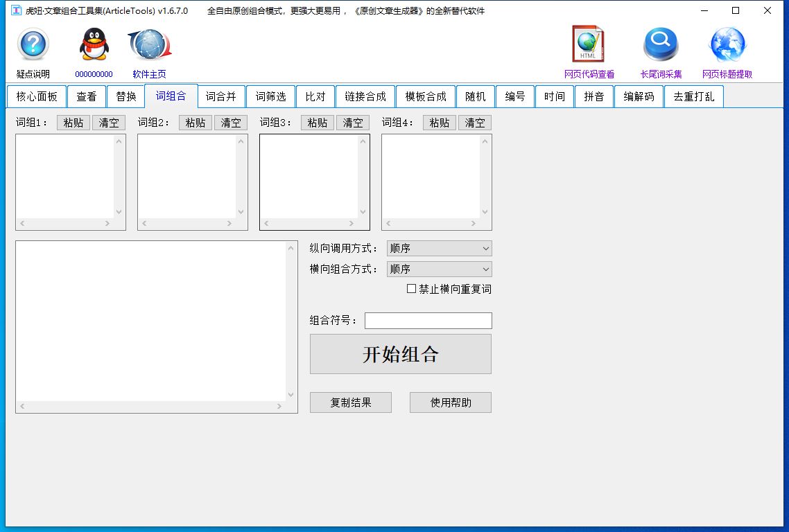789x532 pixels.
Task: Click 粘贴 button for 词组1
Action: [x=73, y=123]
